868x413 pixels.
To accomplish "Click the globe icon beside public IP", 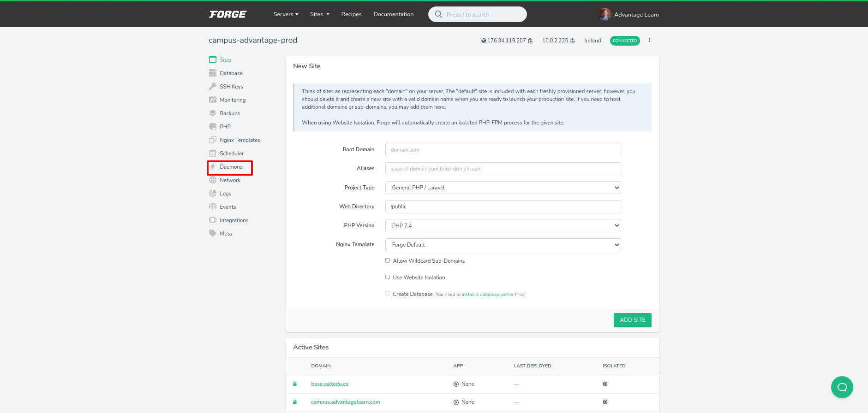I will tap(484, 41).
